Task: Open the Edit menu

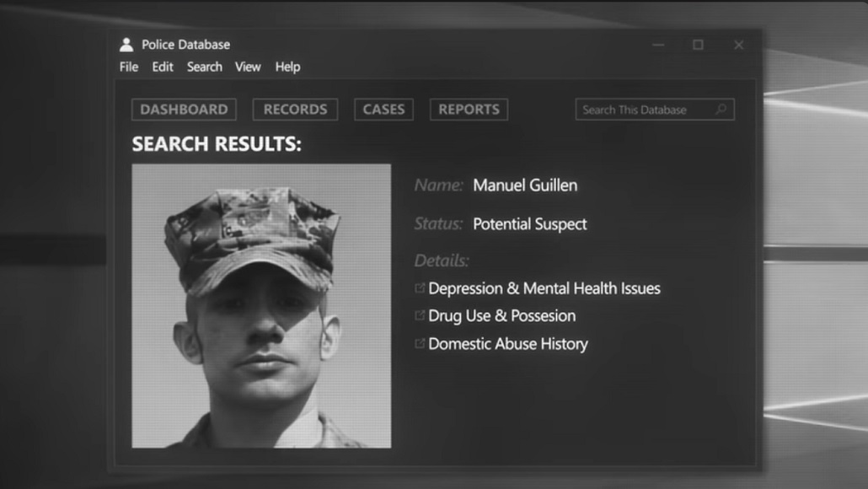Action: pos(163,67)
